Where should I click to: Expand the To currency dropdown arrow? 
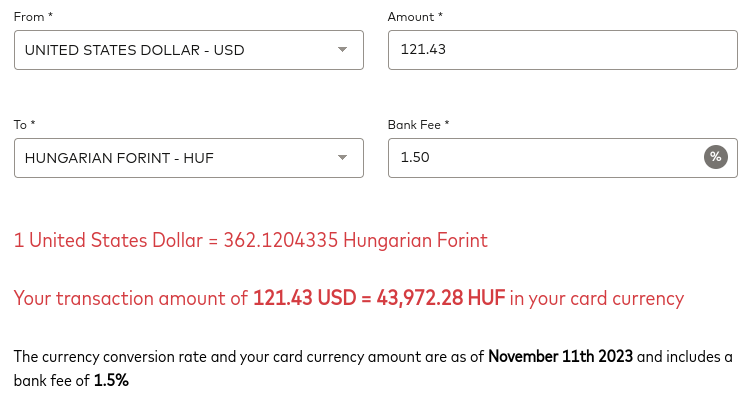point(342,157)
